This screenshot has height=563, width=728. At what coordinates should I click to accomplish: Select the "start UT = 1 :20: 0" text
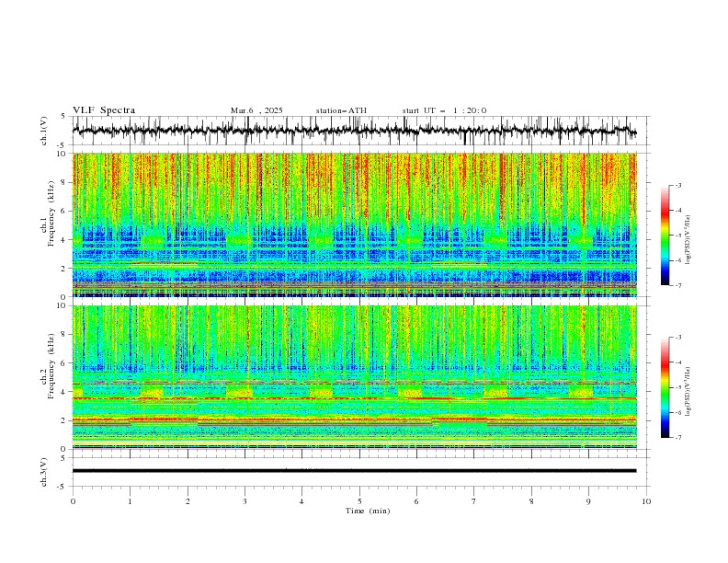444,110
